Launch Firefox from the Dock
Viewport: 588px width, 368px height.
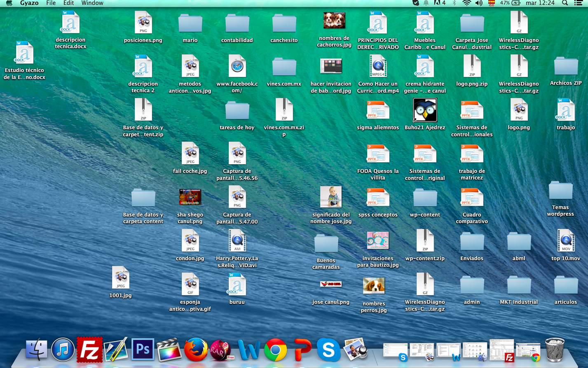click(x=196, y=350)
